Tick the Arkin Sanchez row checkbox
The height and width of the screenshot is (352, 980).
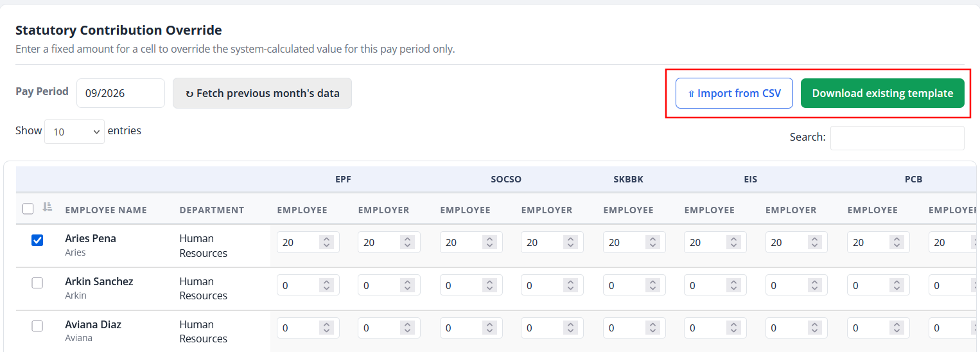(37, 283)
